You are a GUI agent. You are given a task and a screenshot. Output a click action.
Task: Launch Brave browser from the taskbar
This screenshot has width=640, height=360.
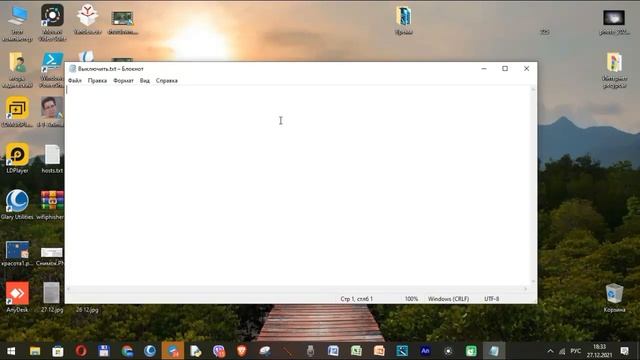[x=242, y=351]
